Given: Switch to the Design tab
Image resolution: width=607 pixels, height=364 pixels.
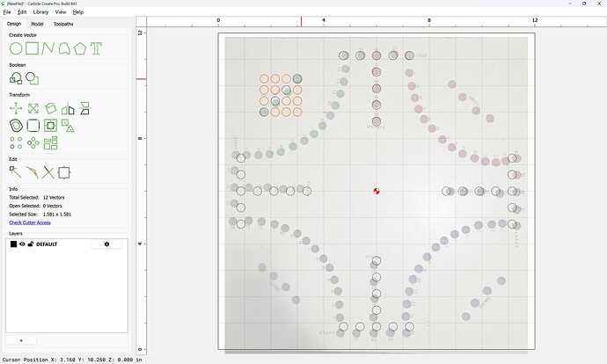Looking at the screenshot, I should (x=14, y=24).
